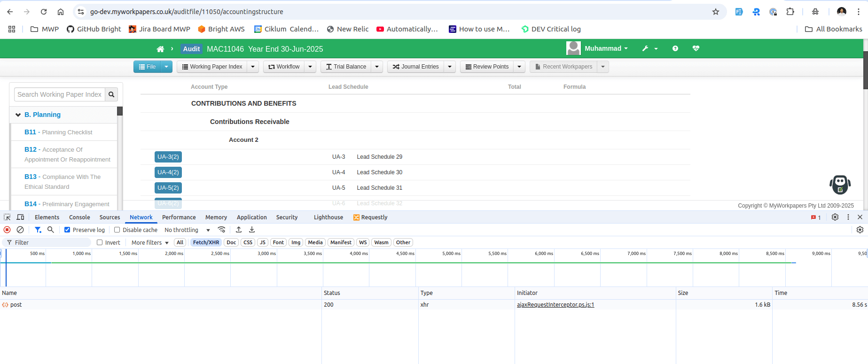Click the Search Working Paper Index field
868x364 pixels.
(x=60, y=94)
